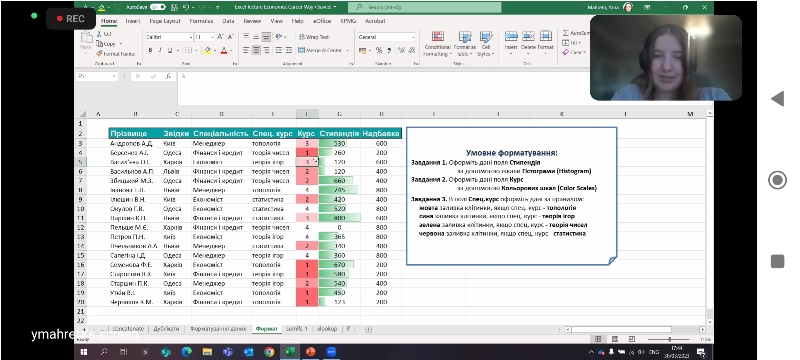800x360 pixels.
Task: Click the Comma Style icon
Action: click(389, 50)
